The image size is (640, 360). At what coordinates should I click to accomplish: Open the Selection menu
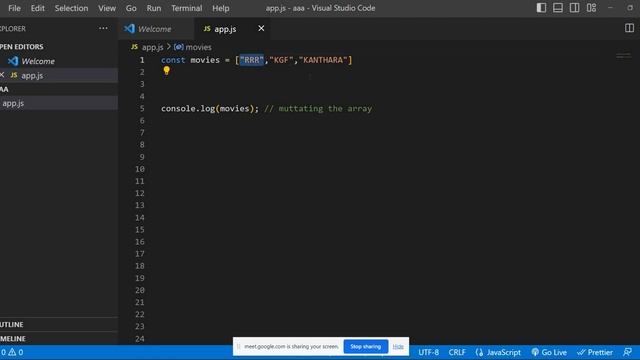71,8
